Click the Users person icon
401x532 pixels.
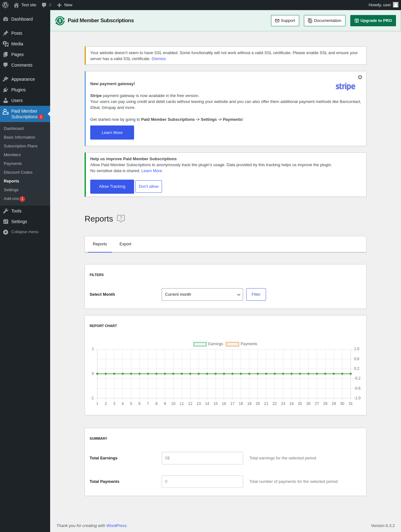click(6, 100)
